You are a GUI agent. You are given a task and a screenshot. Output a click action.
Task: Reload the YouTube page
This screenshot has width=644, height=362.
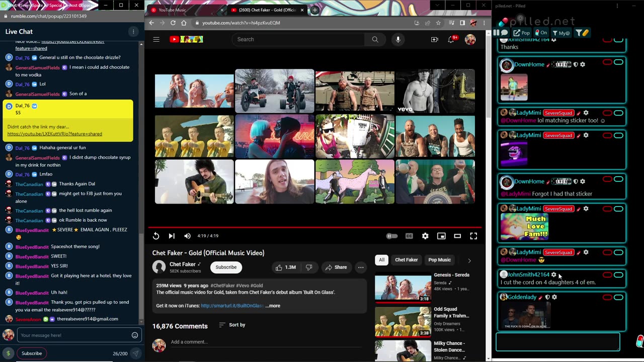pyautogui.click(x=173, y=23)
